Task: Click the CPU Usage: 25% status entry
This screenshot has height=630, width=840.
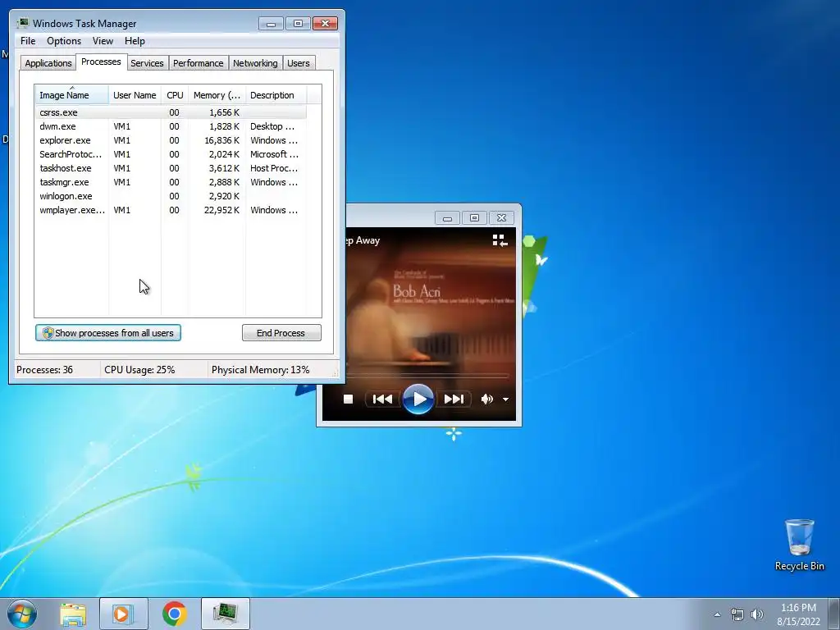Action: [x=139, y=370]
